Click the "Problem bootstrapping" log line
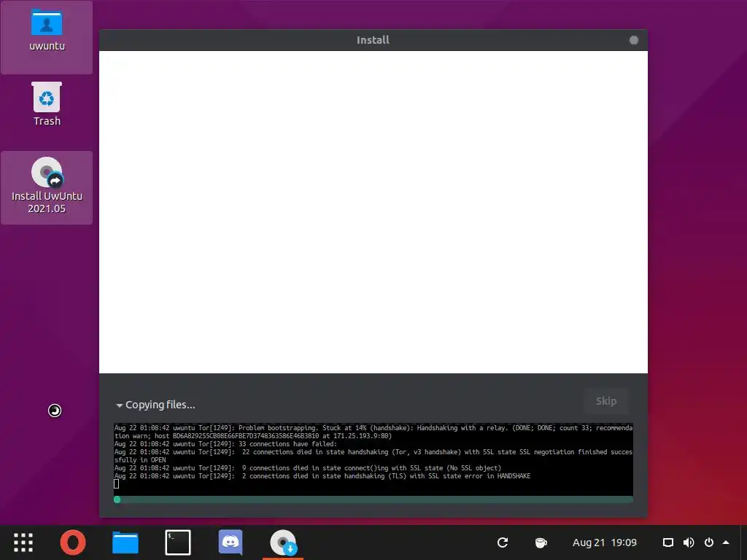This screenshot has width=747, height=560. pyautogui.click(x=373, y=432)
